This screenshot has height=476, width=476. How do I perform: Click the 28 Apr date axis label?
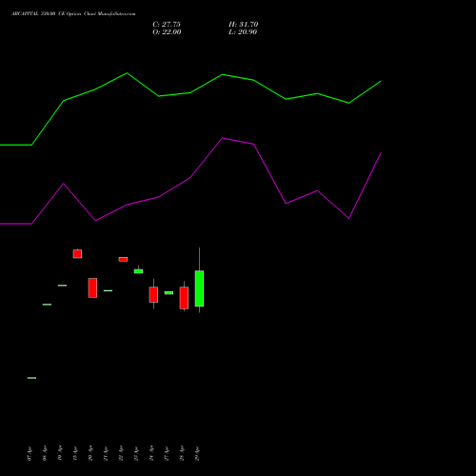click(182, 453)
